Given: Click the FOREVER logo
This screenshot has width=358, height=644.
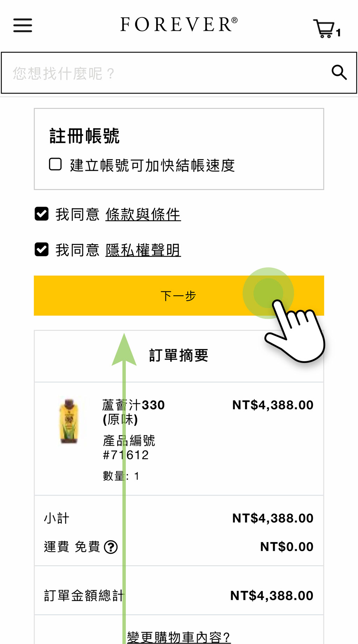Looking at the screenshot, I should tap(179, 24).
